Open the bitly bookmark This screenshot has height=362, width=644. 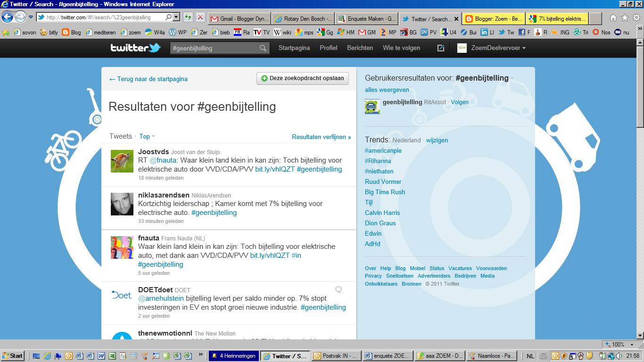point(49,33)
